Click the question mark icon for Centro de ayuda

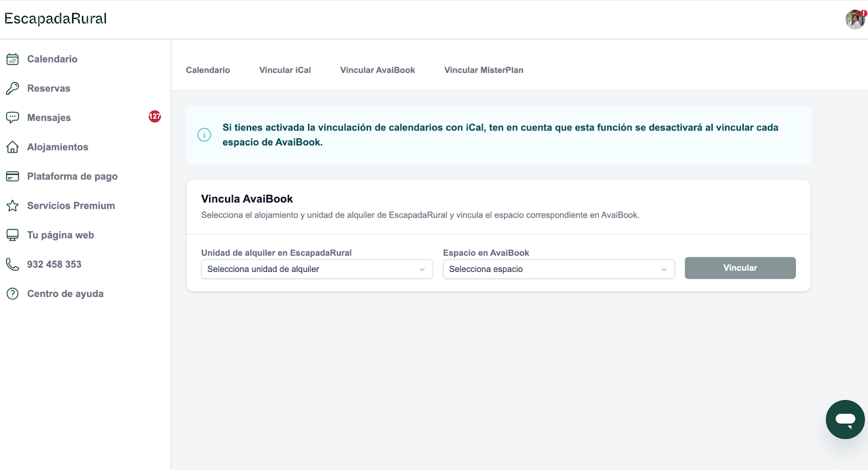[x=12, y=294]
